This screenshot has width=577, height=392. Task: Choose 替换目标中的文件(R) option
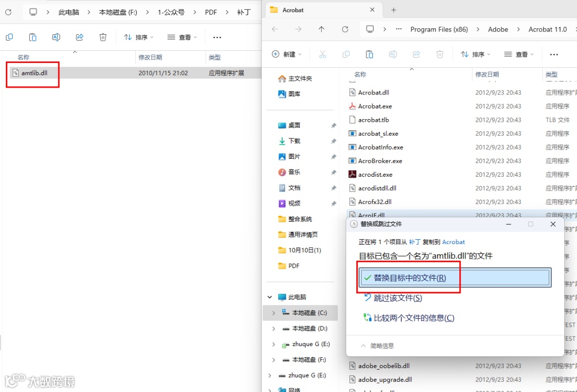point(455,278)
